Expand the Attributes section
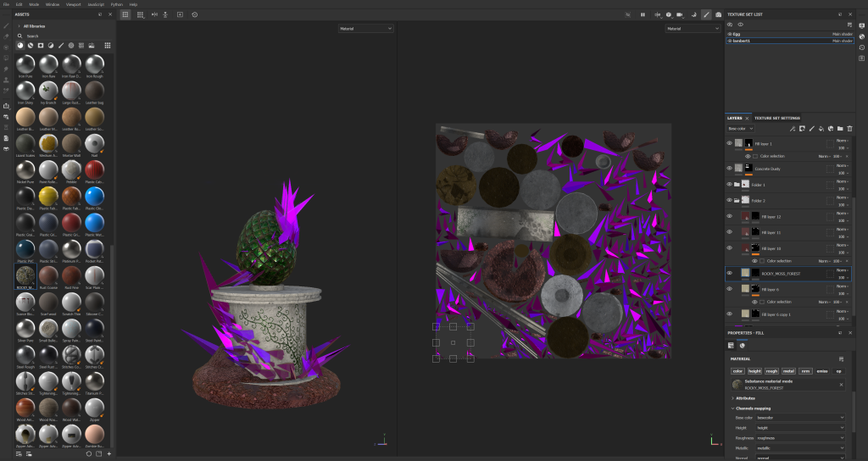The image size is (868, 461). pos(746,397)
